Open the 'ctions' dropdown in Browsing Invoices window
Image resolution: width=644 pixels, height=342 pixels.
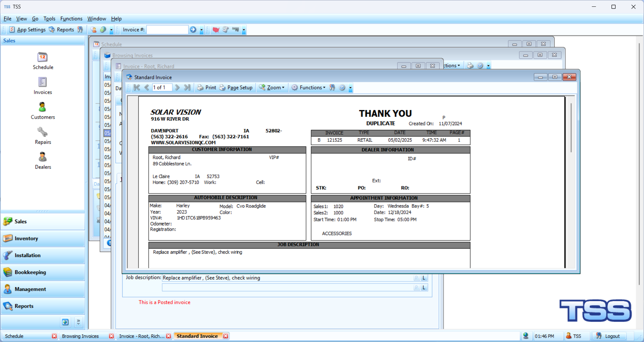[452, 66]
